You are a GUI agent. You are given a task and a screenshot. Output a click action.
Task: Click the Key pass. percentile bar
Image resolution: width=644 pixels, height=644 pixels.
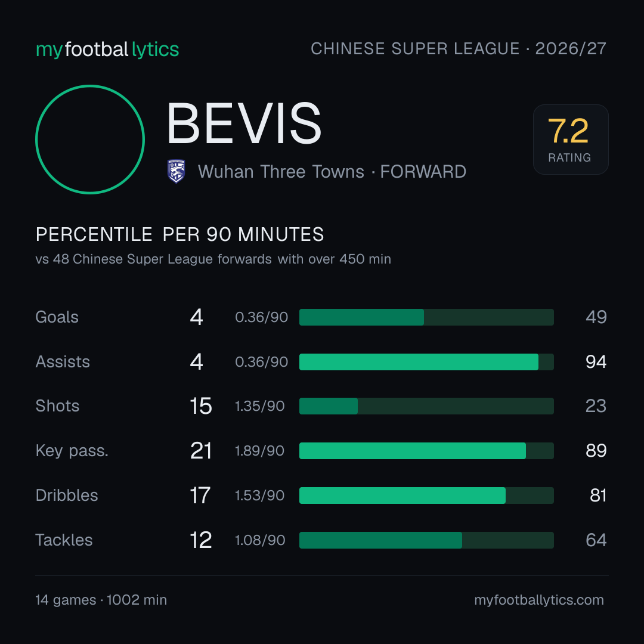coord(426,451)
